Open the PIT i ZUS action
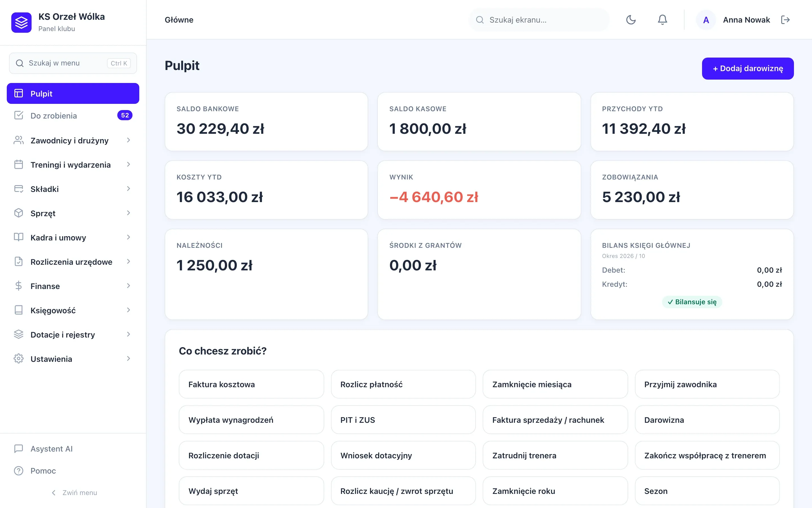Image resolution: width=812 pixels, height=508 pixels. pos(403,420)
